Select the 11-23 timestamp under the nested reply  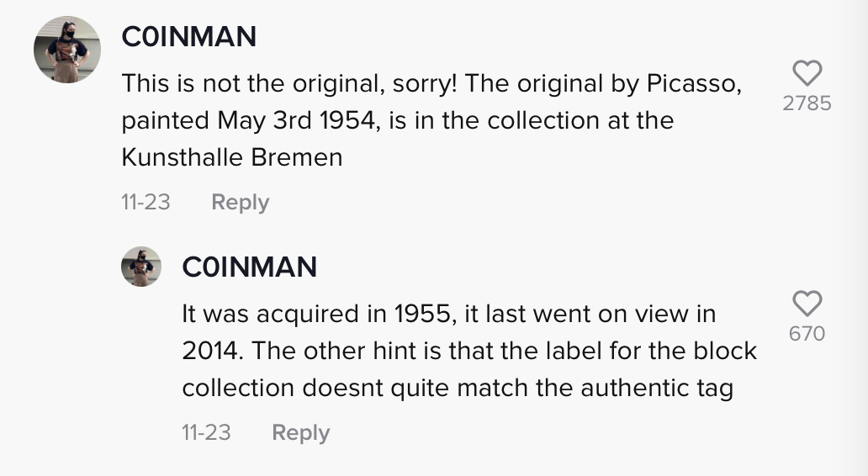click(206, 432)
